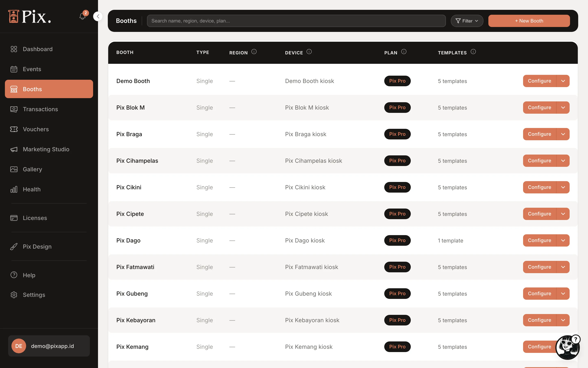
Task: Open the Help menu item
Action: 49,275
